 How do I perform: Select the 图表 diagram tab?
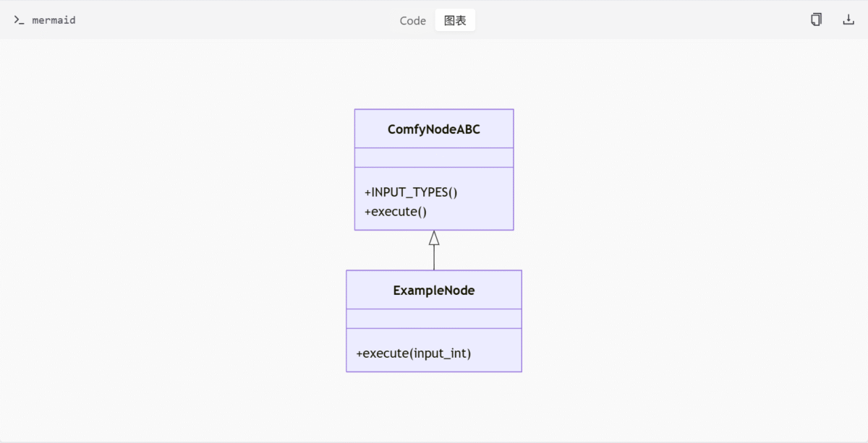[455, 20]
